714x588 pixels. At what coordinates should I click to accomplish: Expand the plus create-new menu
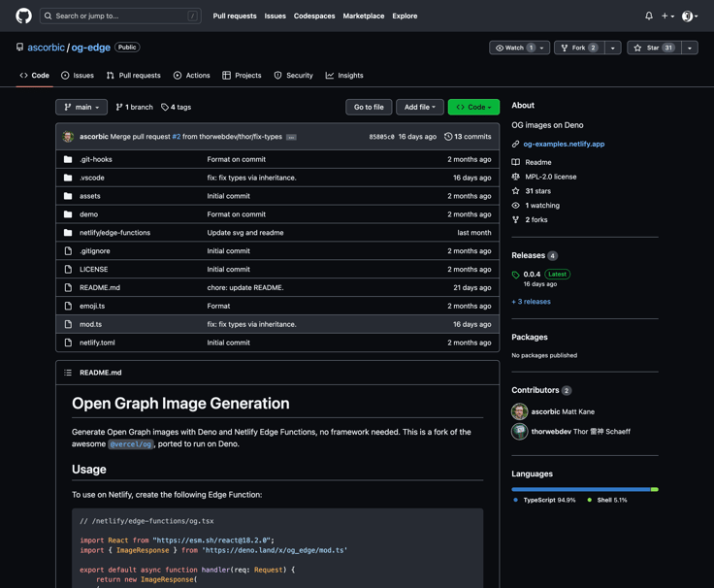[667, 16]
